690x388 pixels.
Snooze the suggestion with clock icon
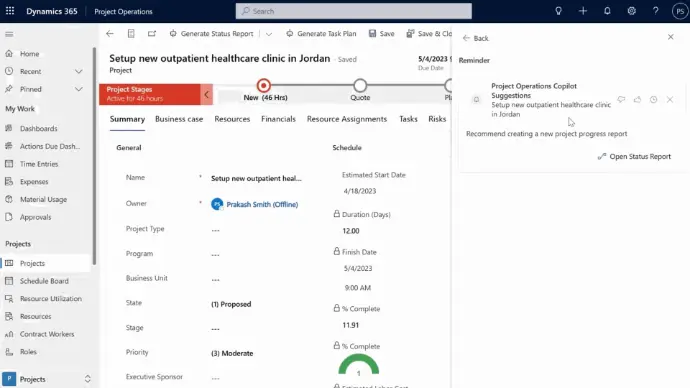click(x=653, y=99)
